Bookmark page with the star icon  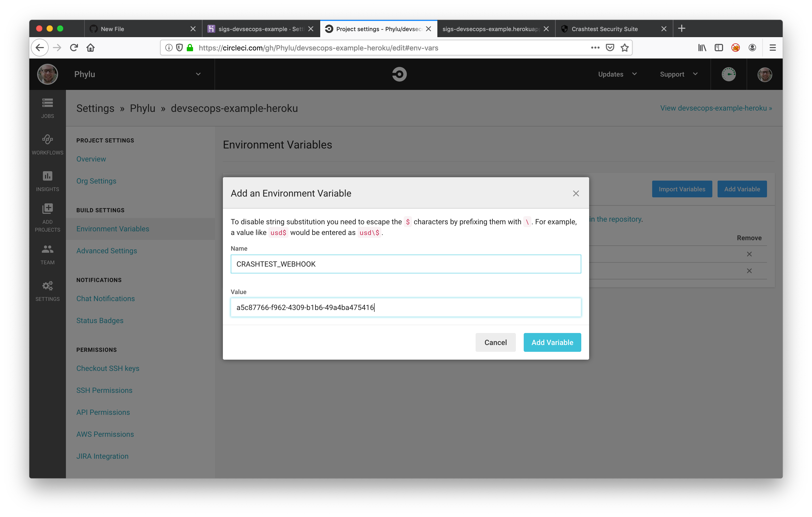click(x=624, y=48)
